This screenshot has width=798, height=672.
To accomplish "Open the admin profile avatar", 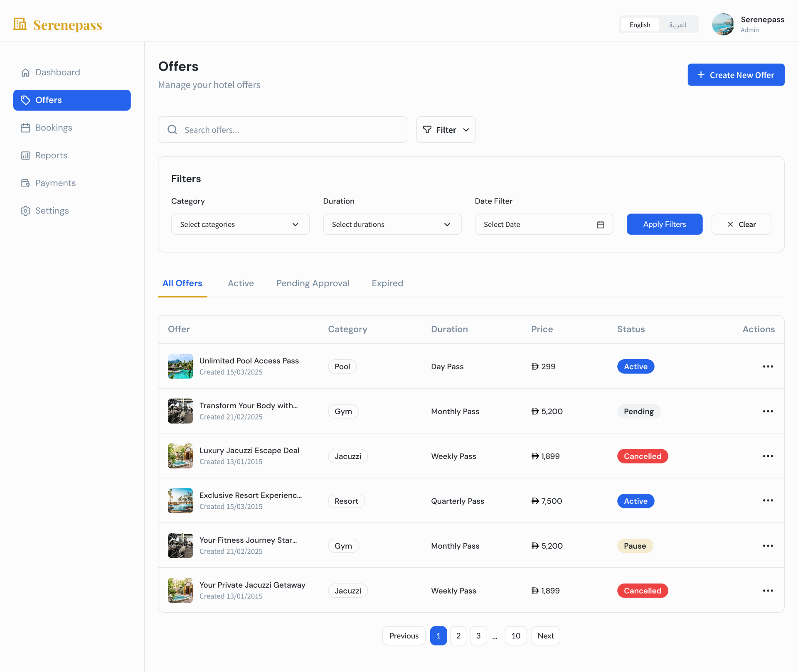I will (x=723, y=24).
